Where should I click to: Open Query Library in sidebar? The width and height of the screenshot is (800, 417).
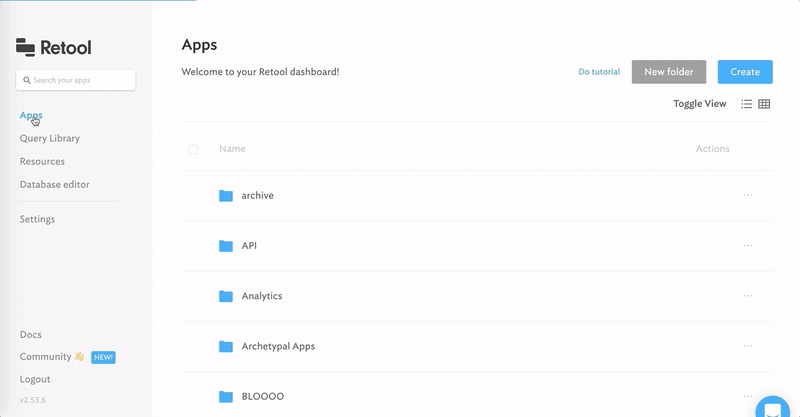[49, 138]
